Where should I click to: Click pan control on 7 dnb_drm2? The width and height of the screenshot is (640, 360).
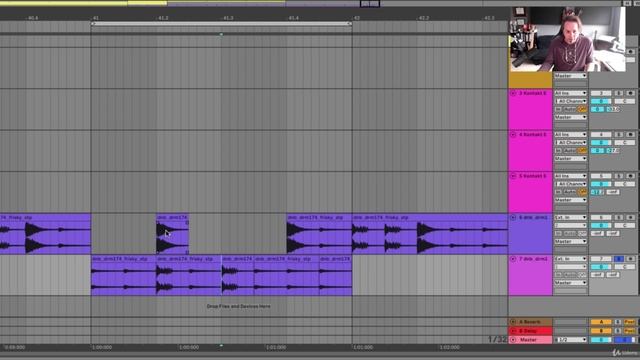coord(624,267)
